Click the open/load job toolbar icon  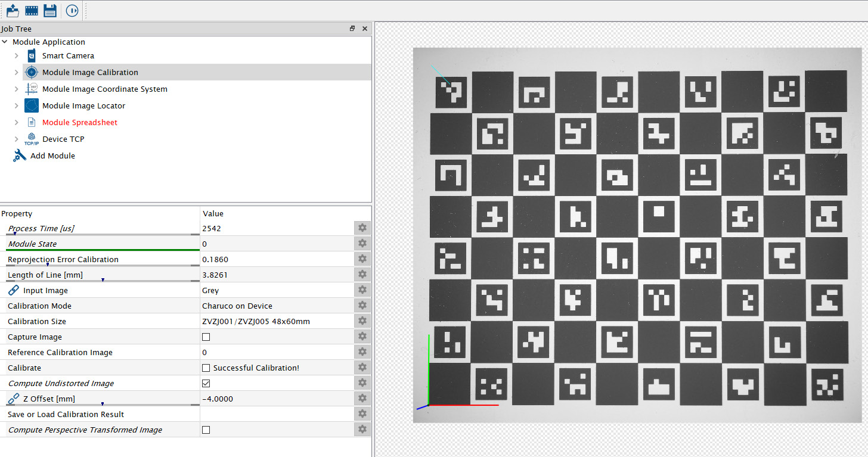click(13, 10)
